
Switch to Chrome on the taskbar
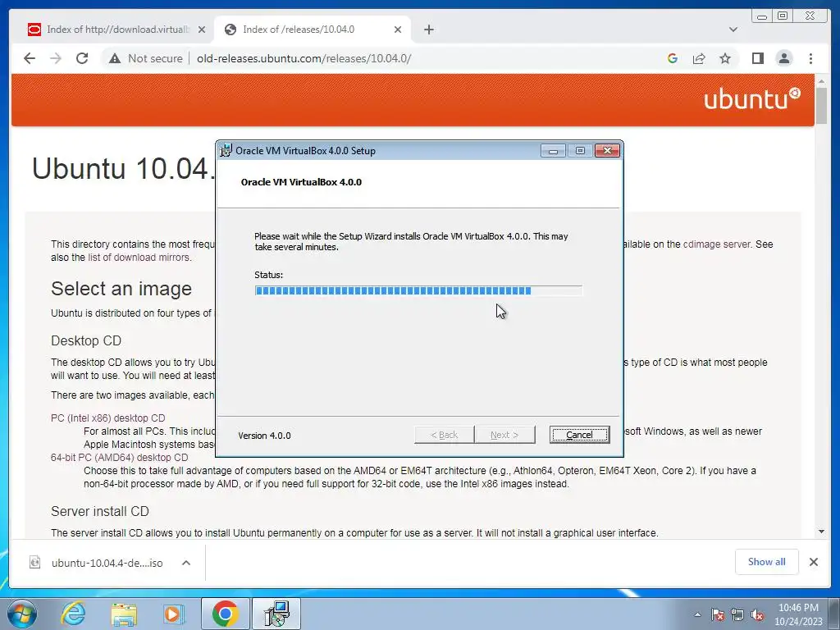pos(225,614)
